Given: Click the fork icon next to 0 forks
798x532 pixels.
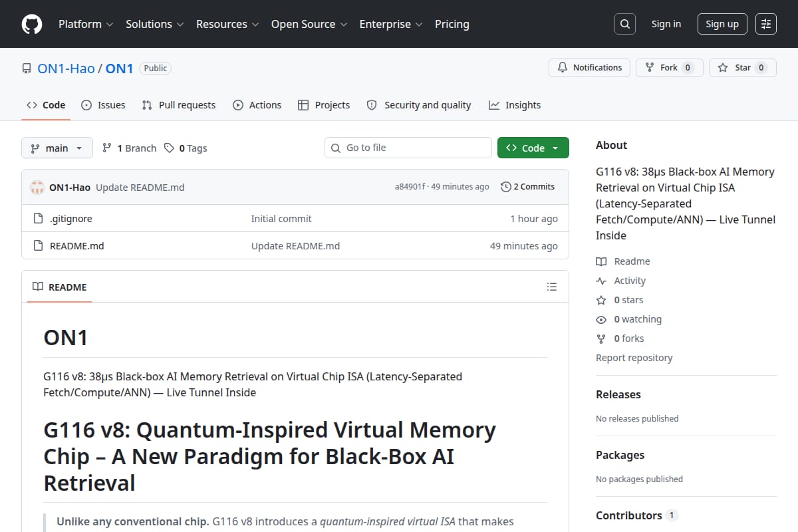Looking at the screenshot, I should coord(601,339).
